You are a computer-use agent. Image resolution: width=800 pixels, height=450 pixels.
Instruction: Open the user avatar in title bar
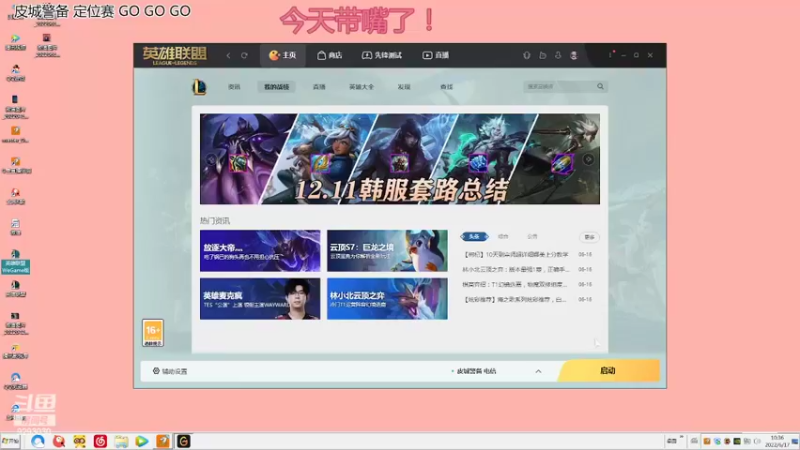pos(574,55)
